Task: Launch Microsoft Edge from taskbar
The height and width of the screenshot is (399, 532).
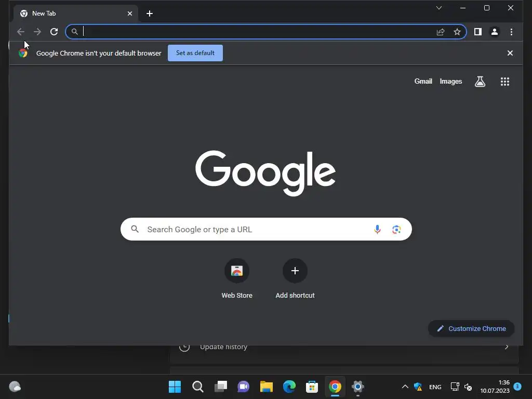Action: [x=289, y=387]
